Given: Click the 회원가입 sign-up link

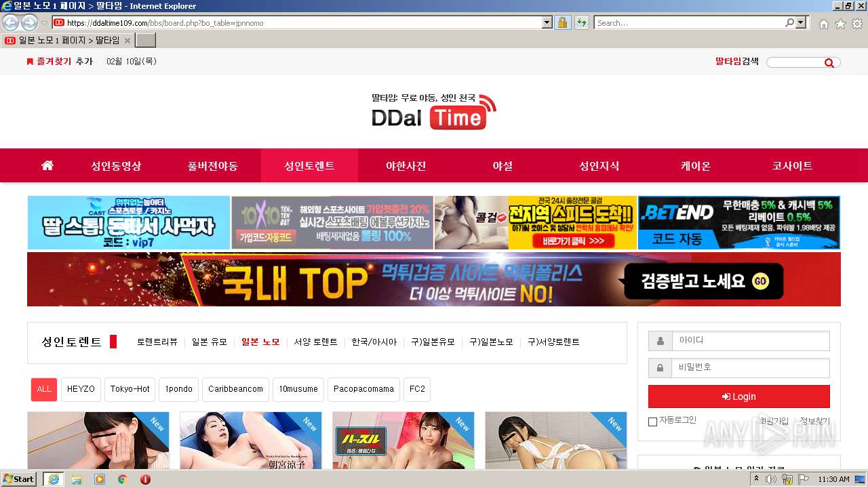Looking at the screenshot, I should coord(774,421).
